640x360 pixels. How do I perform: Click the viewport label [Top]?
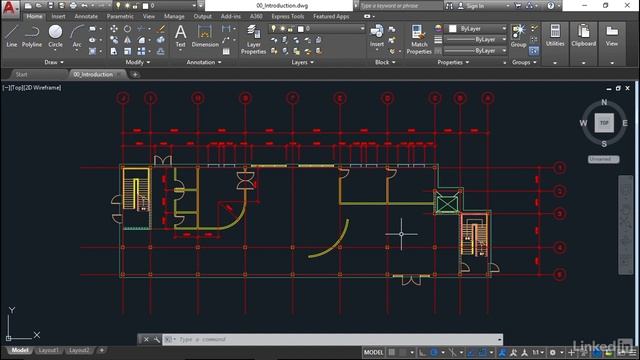coord(17,87)
